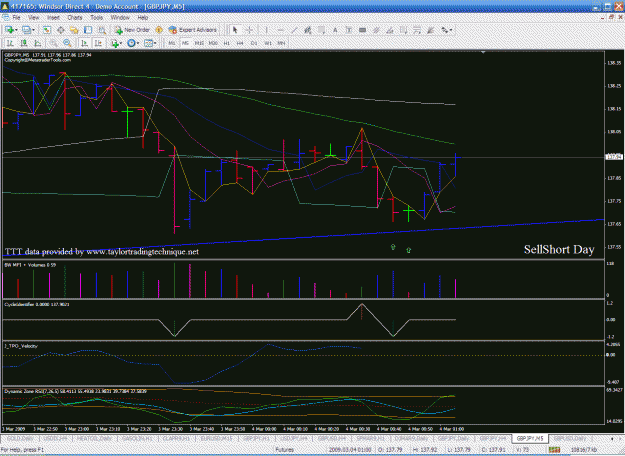
Task: Click the Expert Advisors button
Action: 193,30
